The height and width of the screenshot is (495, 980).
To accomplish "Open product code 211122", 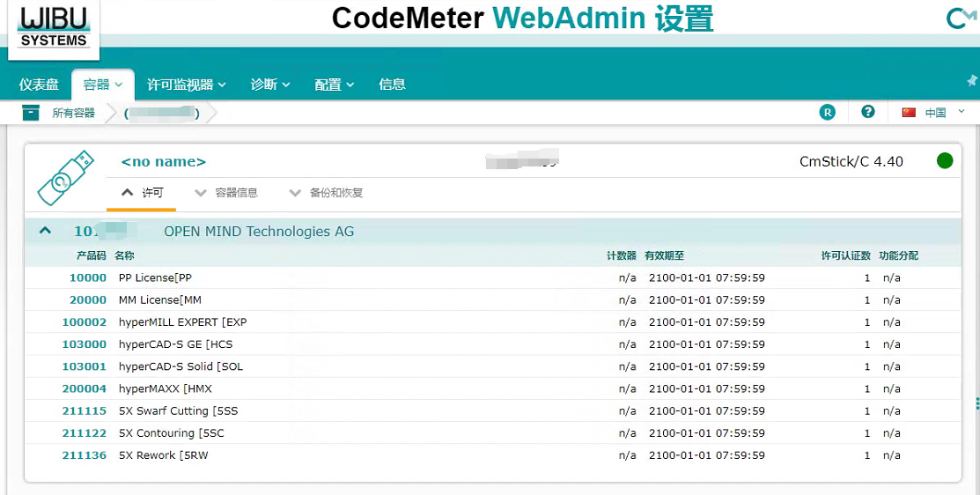I will (x=85, y=433).
